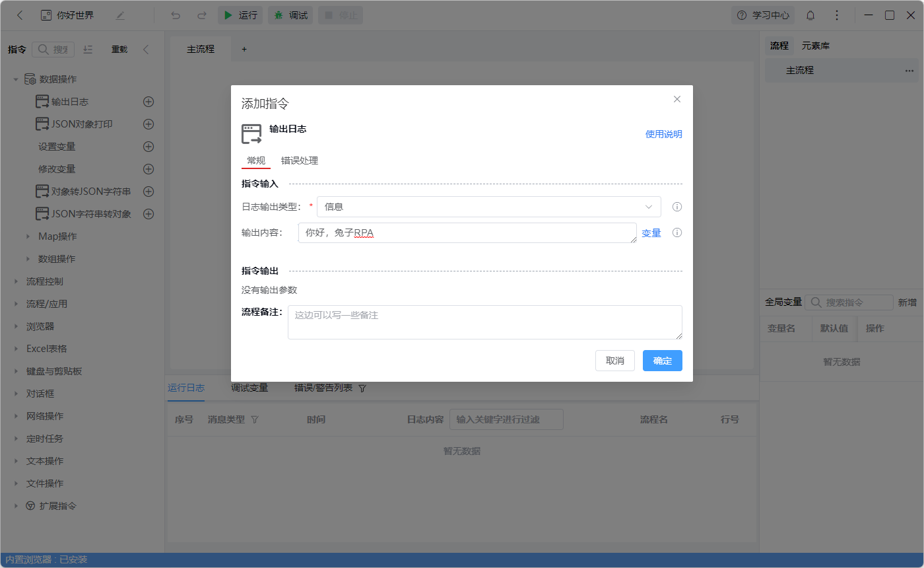
Task: Select the 常规 tab in dialog
Action: click(x=256, y=160)
